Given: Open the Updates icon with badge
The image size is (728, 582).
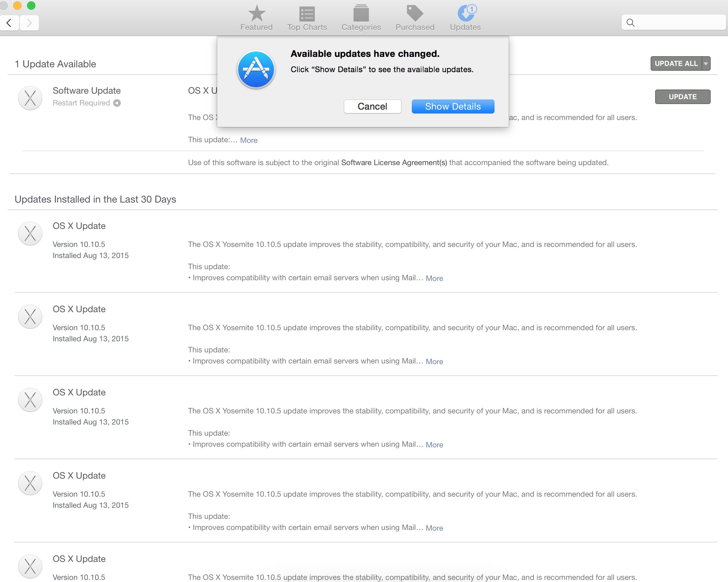Looking at the screenshot, I should [x=465, y=14].
